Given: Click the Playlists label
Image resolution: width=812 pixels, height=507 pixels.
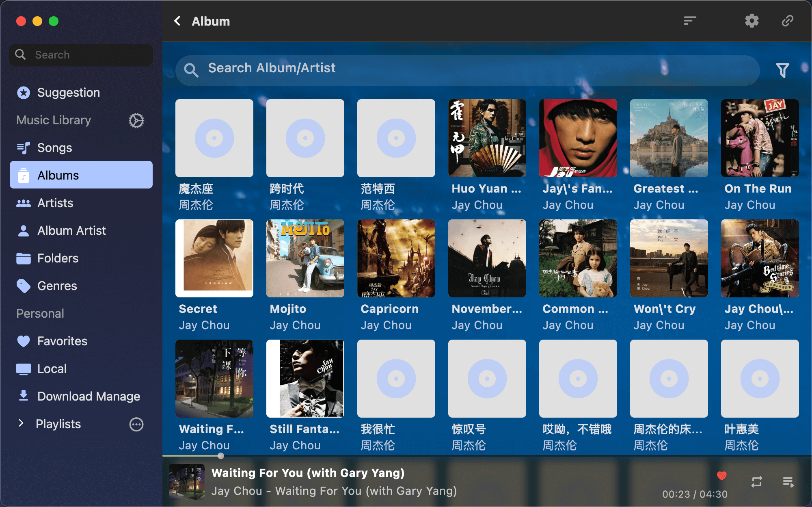Looking at the screenshot, I should [x=58, y=424].
